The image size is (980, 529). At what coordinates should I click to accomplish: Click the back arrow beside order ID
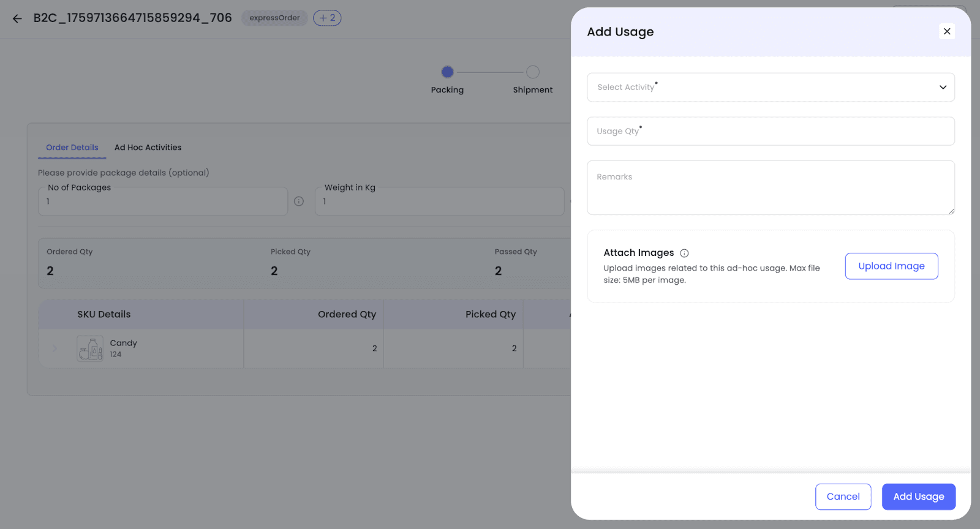point(17,18)
